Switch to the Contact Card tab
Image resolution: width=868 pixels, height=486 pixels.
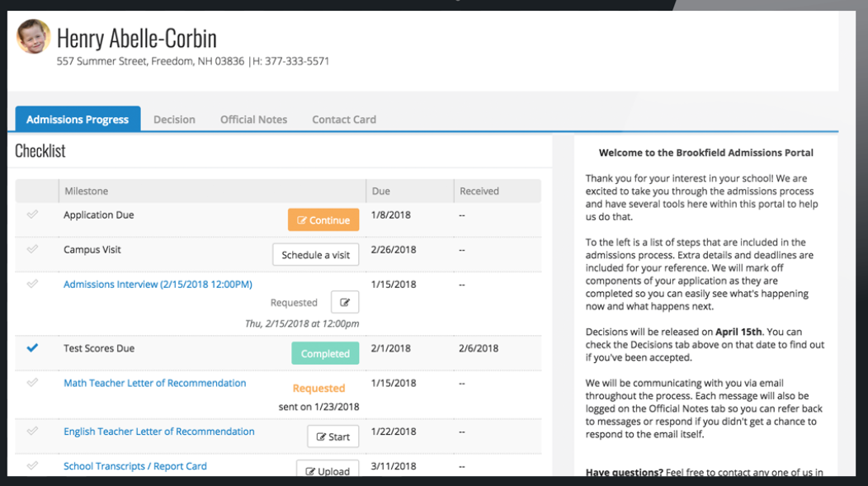coord(343,119)
